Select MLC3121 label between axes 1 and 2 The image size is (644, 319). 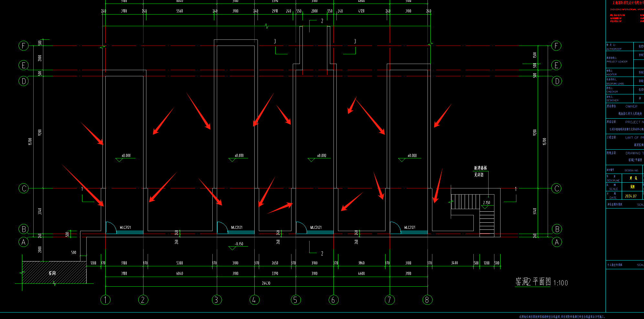click(x=125, y=228)
